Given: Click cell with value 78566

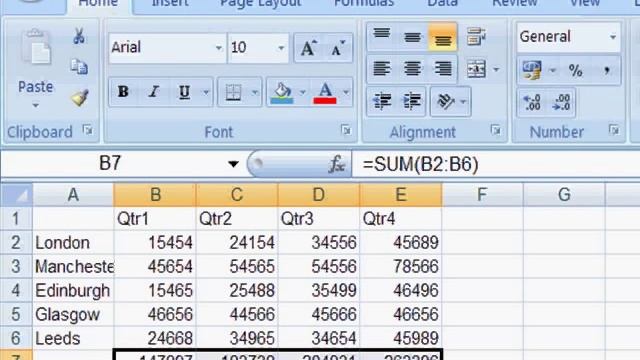Looking at the screenshot, I should pos(401,267).
